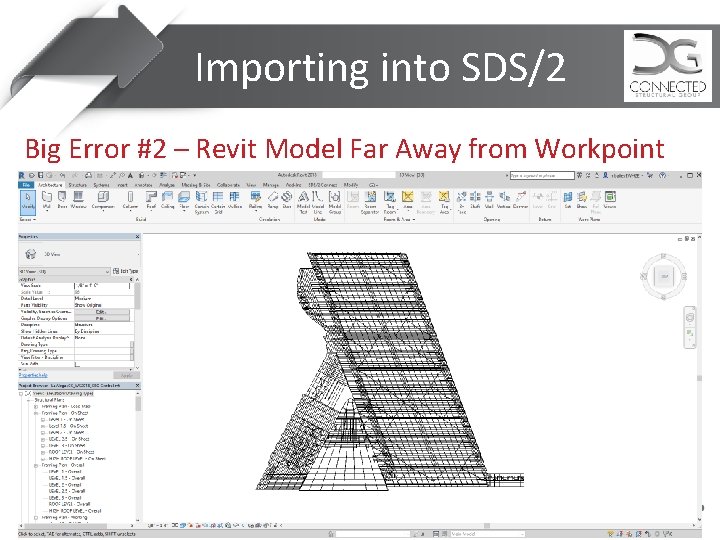Select the Roof tool
Image resolution: width=720 pixels, height=540 pixels.
pyautogui.click(x=151, y=201)
